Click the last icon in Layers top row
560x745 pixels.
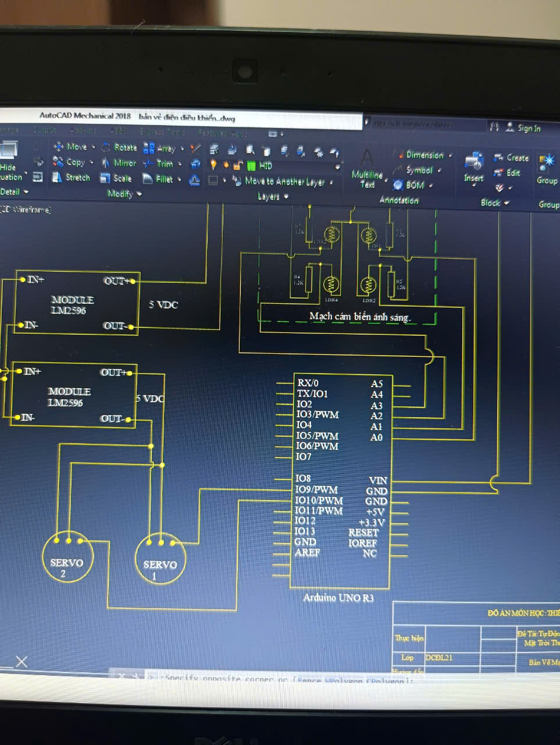pyautogui.click(x=334, y=152)
